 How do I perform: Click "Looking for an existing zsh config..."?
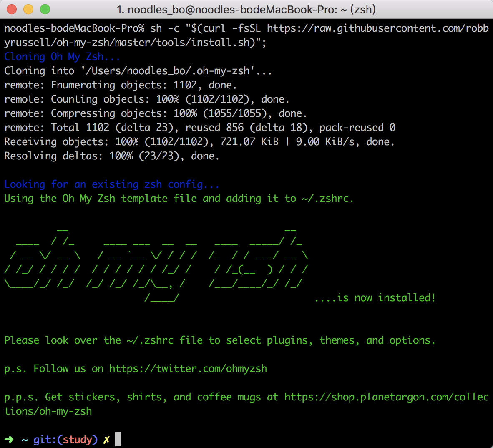112,184
